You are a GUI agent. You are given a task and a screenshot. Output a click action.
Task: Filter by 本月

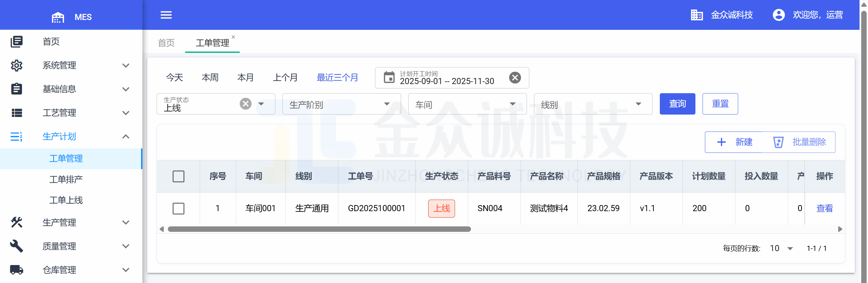[246, 78]
